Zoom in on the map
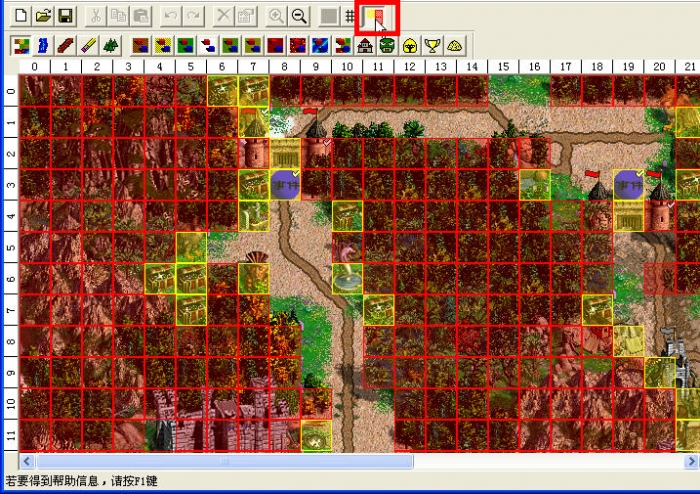700x494 pixels. point(276,16)
